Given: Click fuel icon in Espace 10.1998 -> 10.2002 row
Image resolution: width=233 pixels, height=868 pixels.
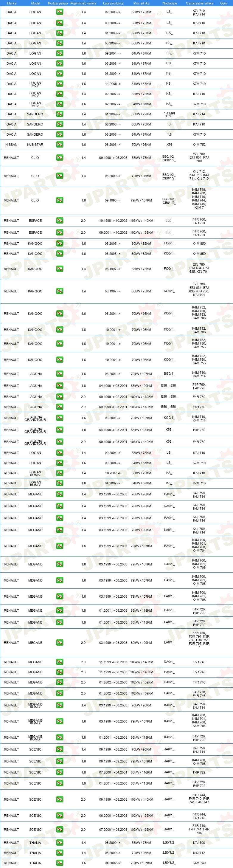Looking at the screenshot, I should pyautogui.click(x=60, y=221).
